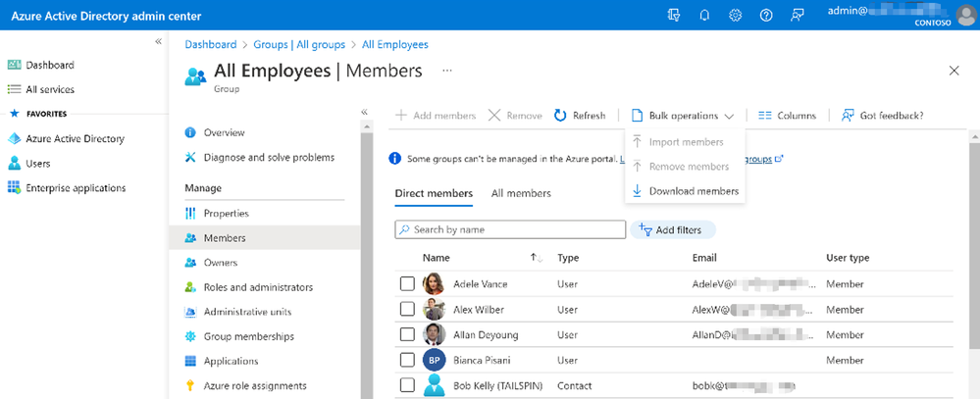The image size is (980, 399).
Task: Click the disabled Add members button
Action: [436, 116]
